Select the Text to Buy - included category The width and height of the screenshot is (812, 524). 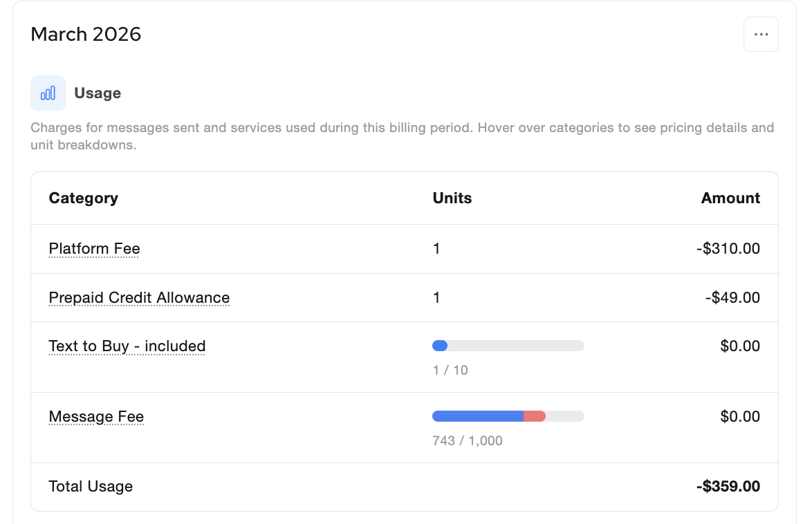127,346
